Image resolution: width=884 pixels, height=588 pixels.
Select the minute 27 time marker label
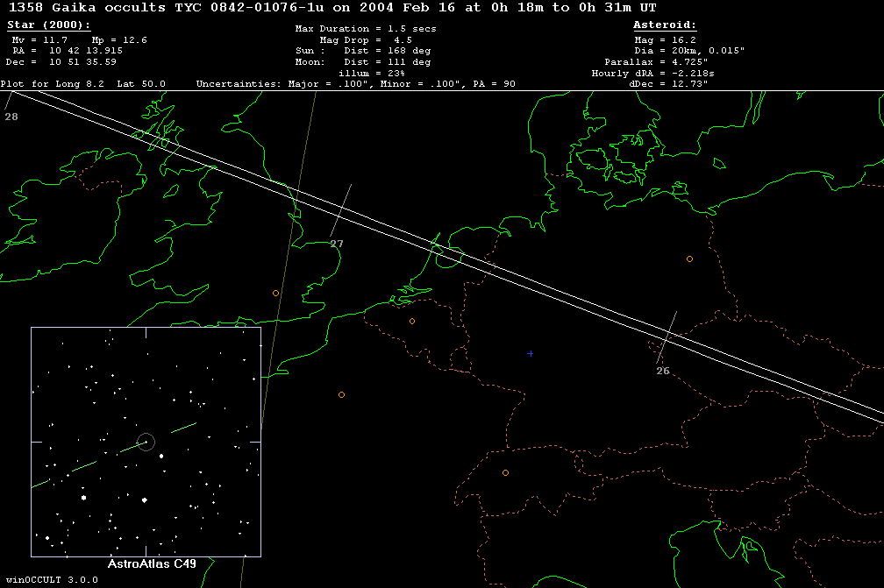pos(337,244)
